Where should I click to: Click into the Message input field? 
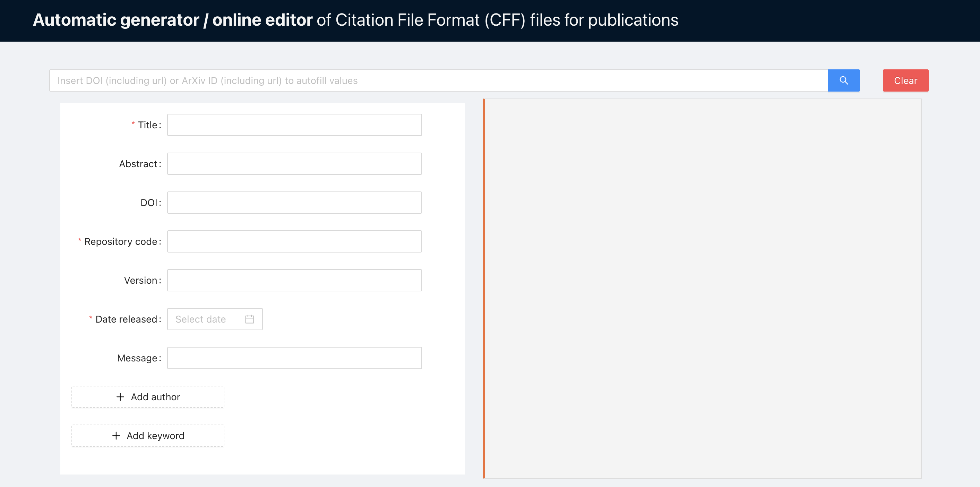pyautogui.click(x=294, y=358)
